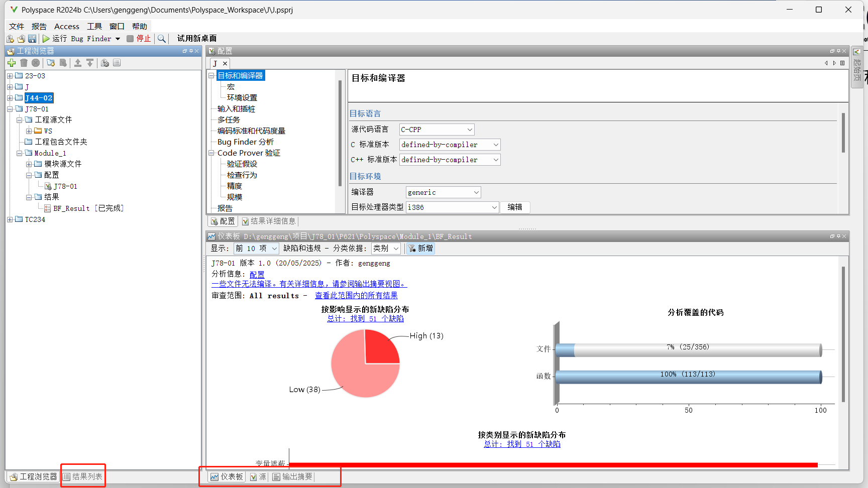Viewport: 868px width, 488px height.
Task: Click the download arrow icon in project browser
Action: [90, 63]
